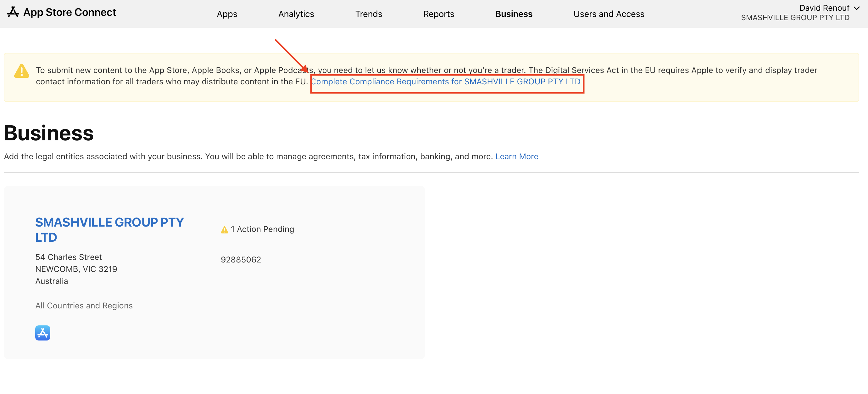Click the blue App Store icon in the entity card

pyautogui.click(x=43, y=333)
